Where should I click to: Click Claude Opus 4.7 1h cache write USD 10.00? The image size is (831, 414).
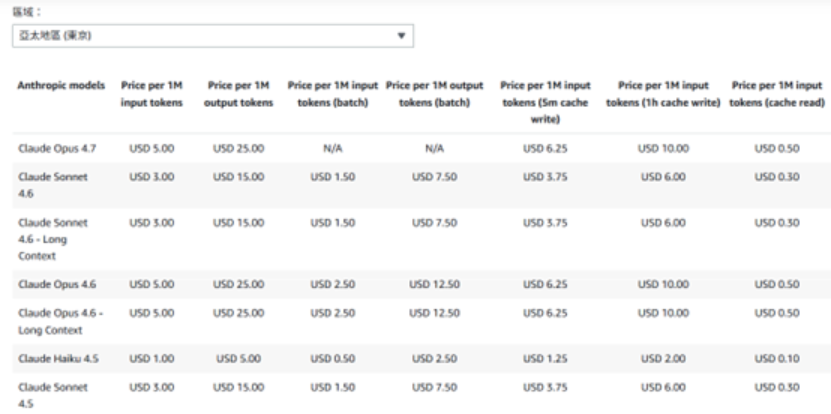click(664, 148)
